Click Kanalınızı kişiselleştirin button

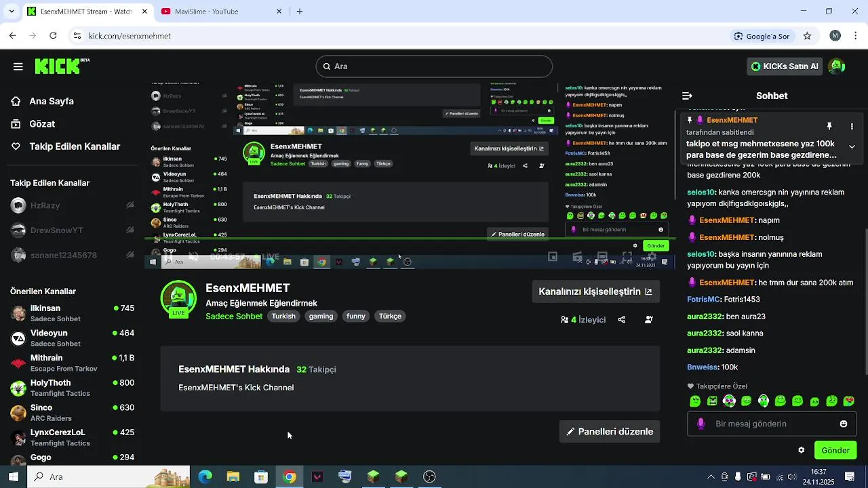coord(595,291)
